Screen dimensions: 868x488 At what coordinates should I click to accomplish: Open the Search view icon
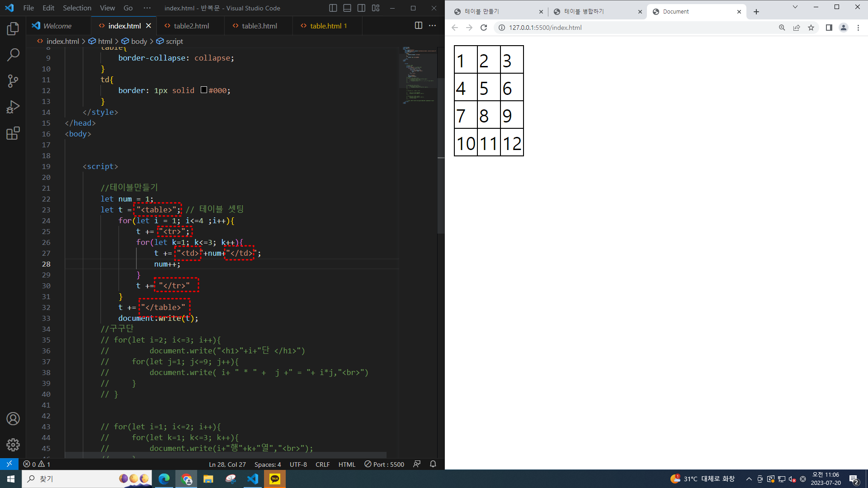(x=13, y=55)
